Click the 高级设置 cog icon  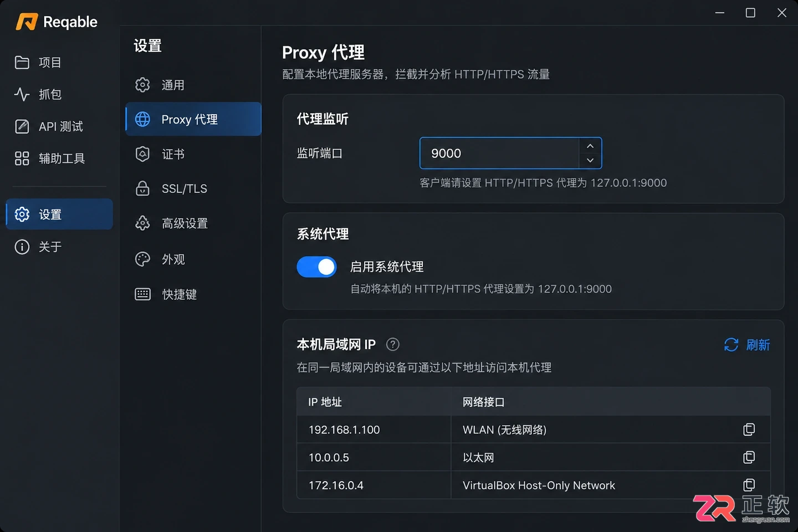pyautogui.click(x=143, y=223)
